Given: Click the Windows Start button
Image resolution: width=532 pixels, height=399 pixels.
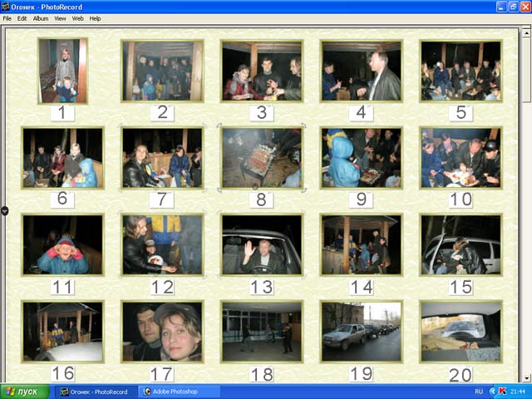Looking at the screenshot, I should click(x=25, y=391).
